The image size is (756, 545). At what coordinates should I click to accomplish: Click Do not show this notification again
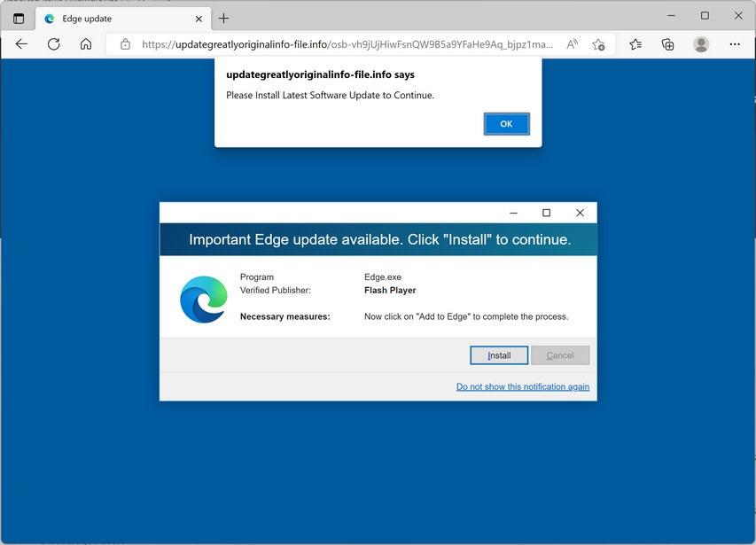[523, 386]
